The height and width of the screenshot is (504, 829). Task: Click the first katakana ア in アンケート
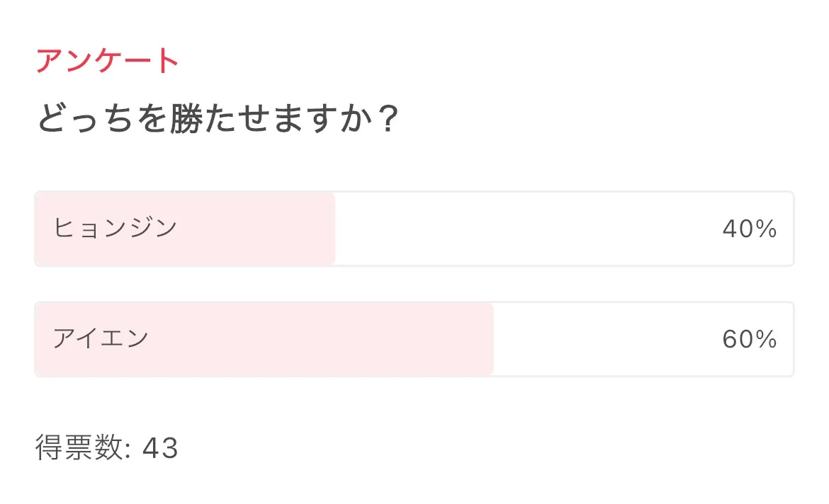point(50,62)
